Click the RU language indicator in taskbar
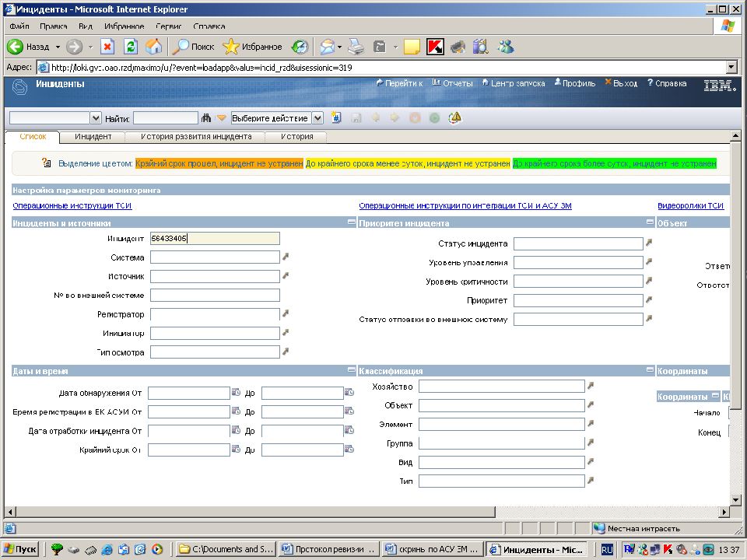Screen dimensions: 747x560 [607, 550]
